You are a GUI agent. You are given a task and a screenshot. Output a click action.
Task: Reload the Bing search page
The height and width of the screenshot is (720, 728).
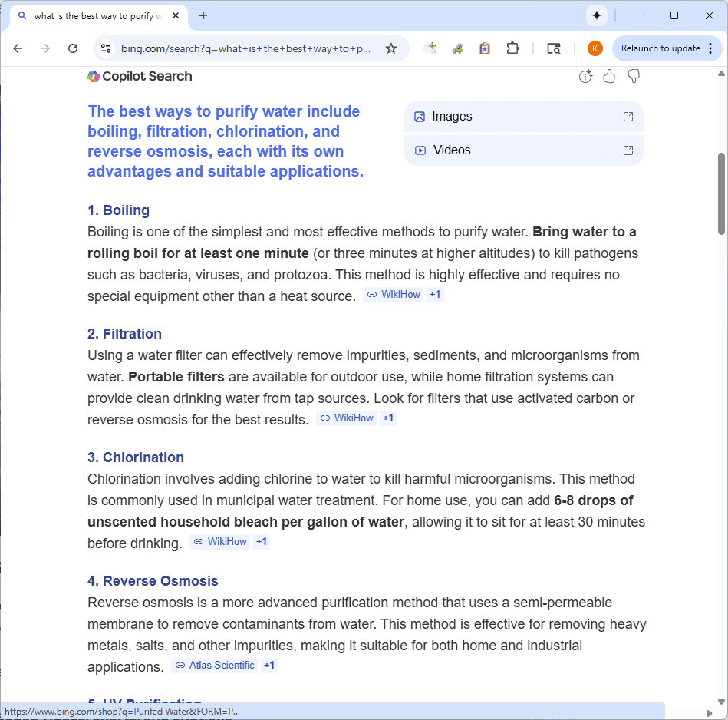[x=73, y=48]
